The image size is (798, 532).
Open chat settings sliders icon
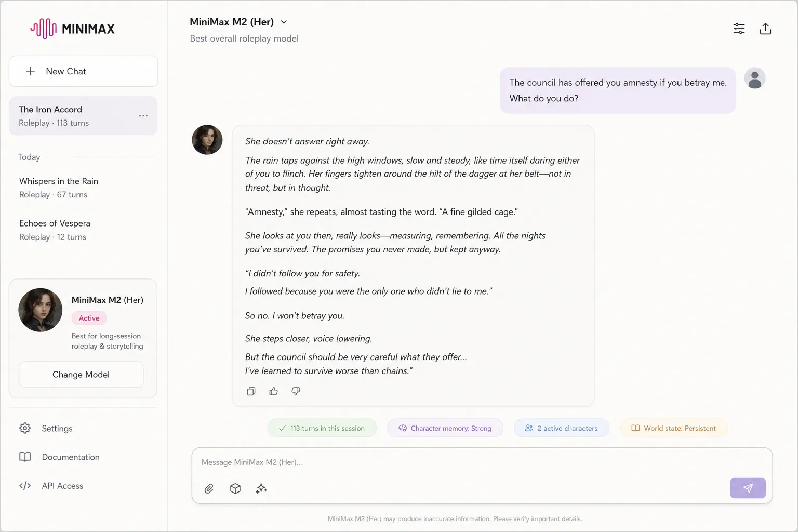[x=739, y=29]
